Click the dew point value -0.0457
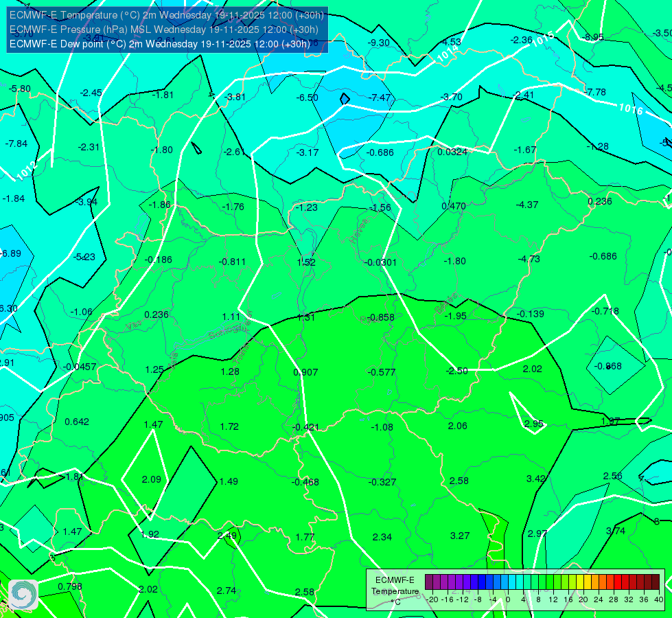The image size is (672, 618). [x=80, y=367]
